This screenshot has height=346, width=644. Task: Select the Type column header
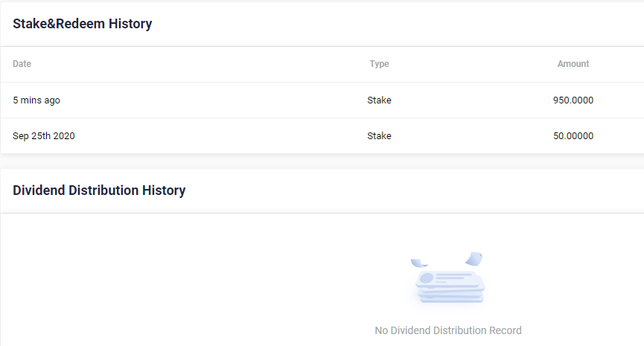[379, 63]
